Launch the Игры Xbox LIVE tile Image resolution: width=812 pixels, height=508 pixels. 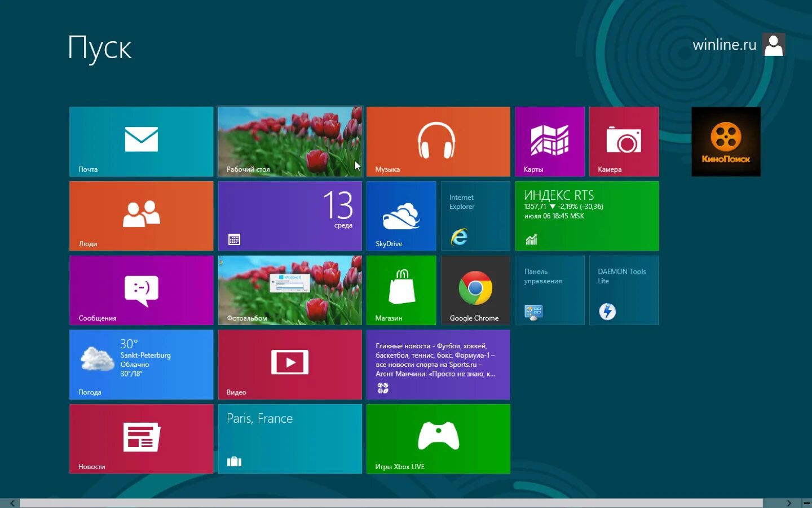(438, 439)
